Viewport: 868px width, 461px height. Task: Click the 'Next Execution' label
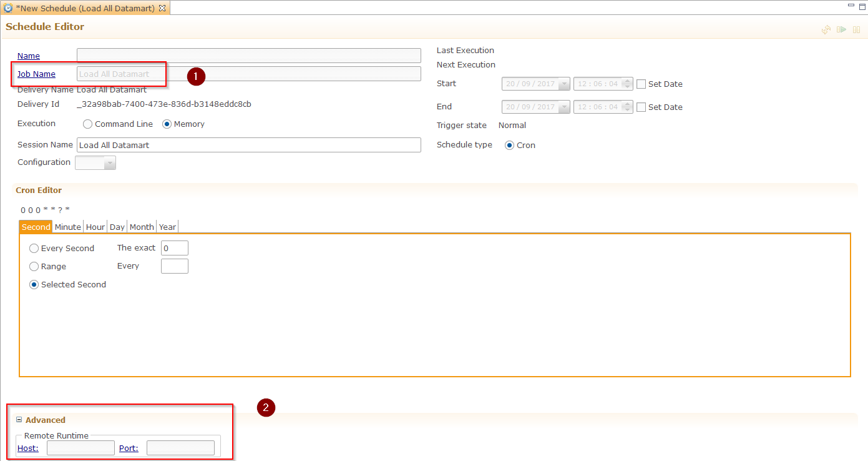click(x=466, y=65)
